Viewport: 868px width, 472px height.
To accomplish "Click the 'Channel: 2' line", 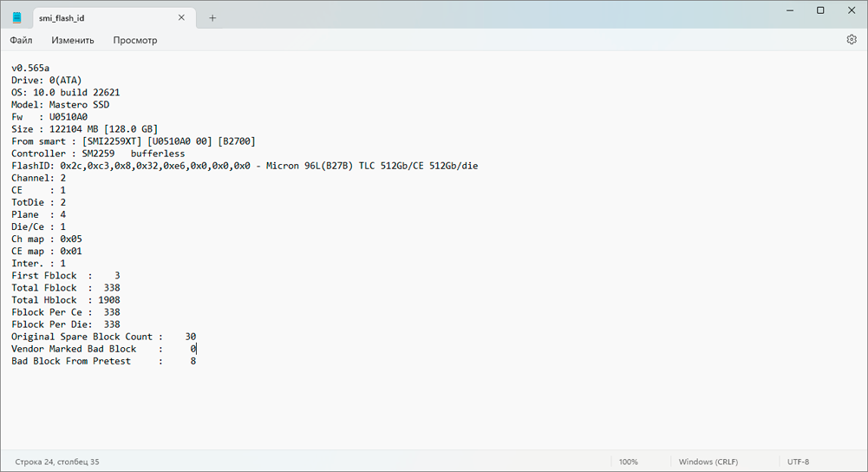I will (39, 178).
